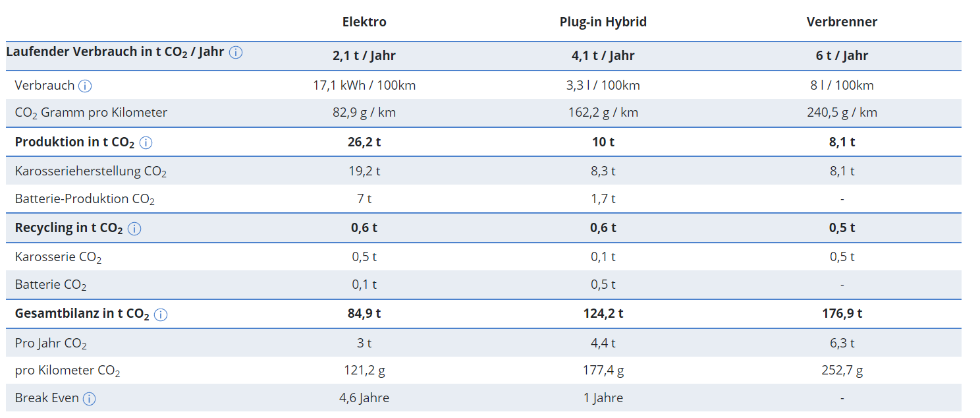
Task: Select the Verbrenner column header
Action: [842, 22]
